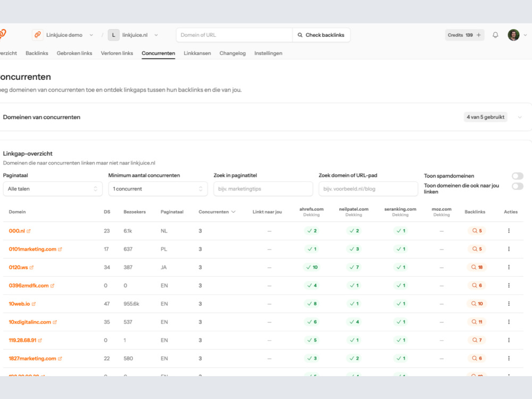
Task: Focus the Zoek in paginatitel field
Action: pyautogui.click(x=263, y=189)
